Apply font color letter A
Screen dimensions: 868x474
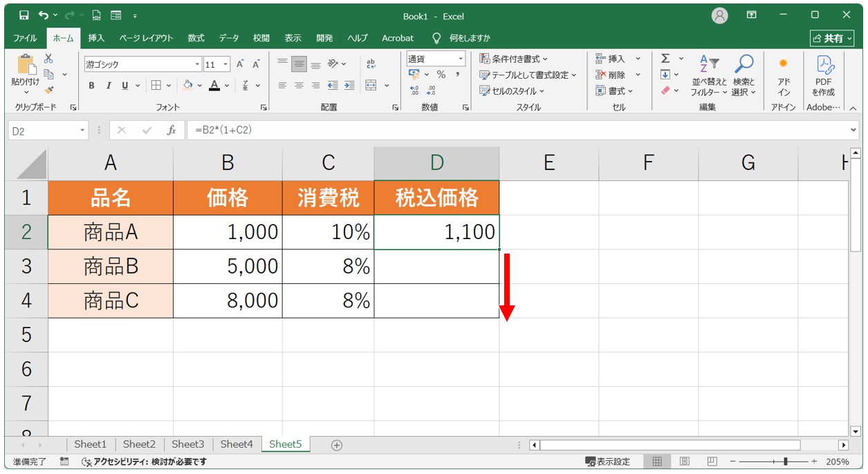coord(214,86)
